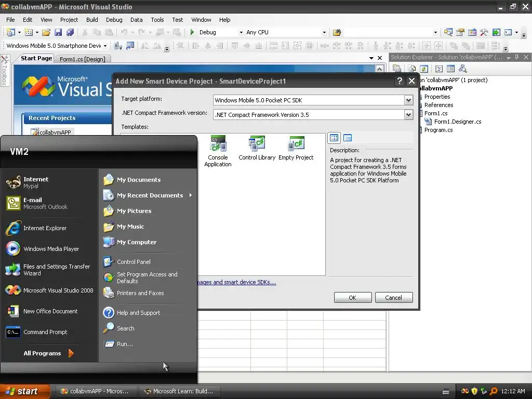Open the Tools menu
This screenshot has width=532, height=399.
(x=157, y=20)
